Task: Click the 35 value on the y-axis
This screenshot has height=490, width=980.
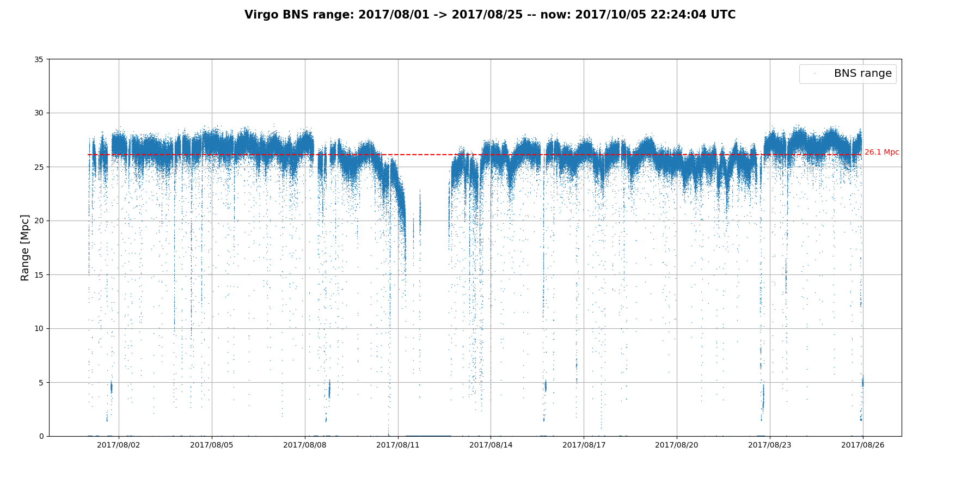Action: point(39,59)
